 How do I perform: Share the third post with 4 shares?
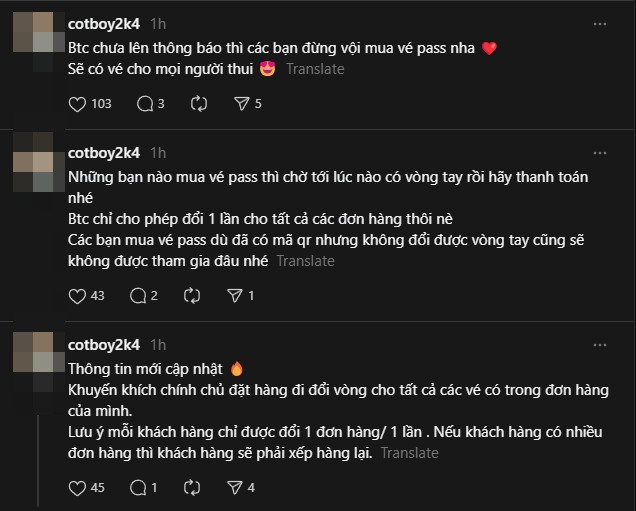pos(235,487)
